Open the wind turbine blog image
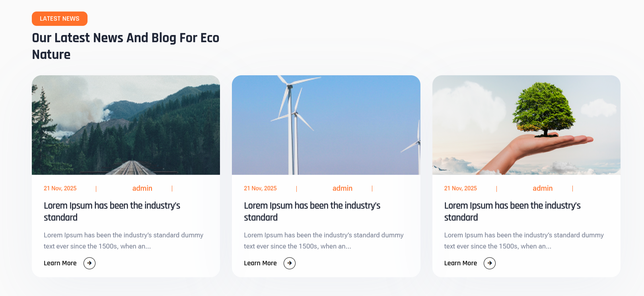644x296 pixels. pyautogui.click(x=326, y=125)
